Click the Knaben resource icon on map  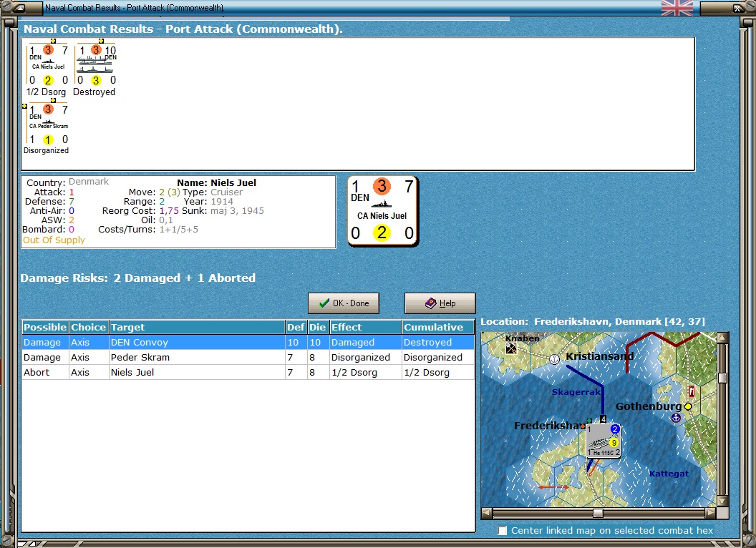pyautogui.click(x=511, y=348)
